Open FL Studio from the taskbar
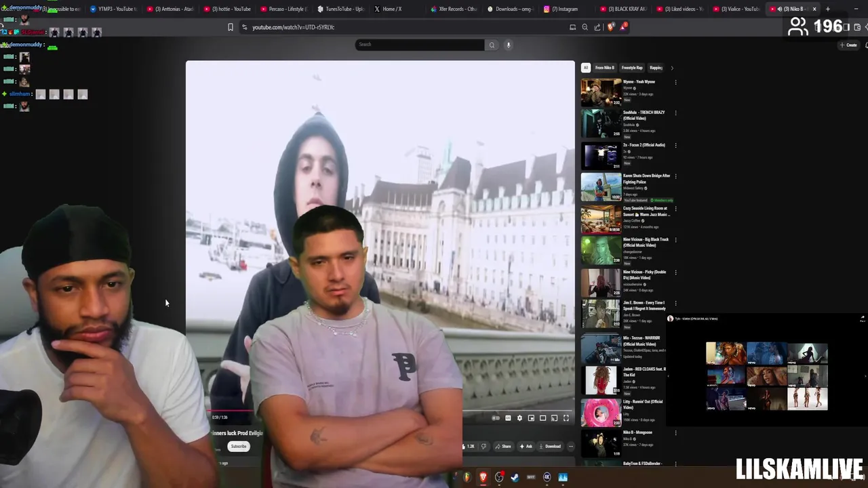This screenshot has width=868, height=488. pos(467,477)
